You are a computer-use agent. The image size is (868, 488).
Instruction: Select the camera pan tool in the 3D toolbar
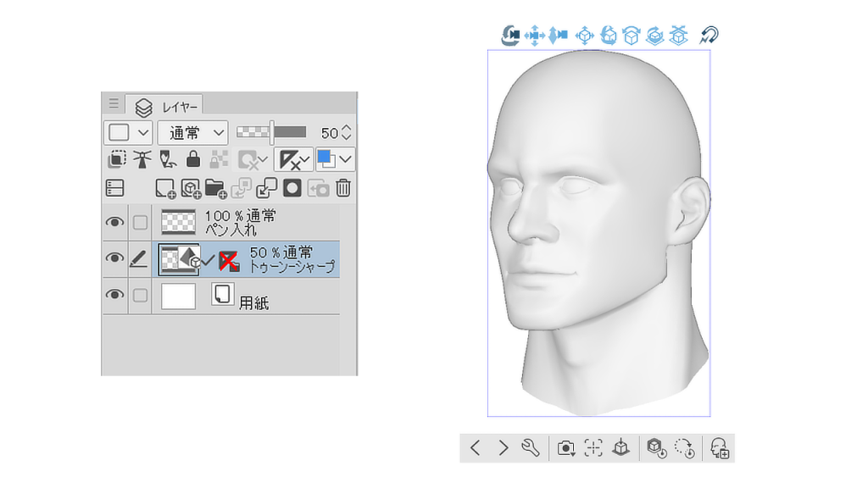tap(534, 34)
